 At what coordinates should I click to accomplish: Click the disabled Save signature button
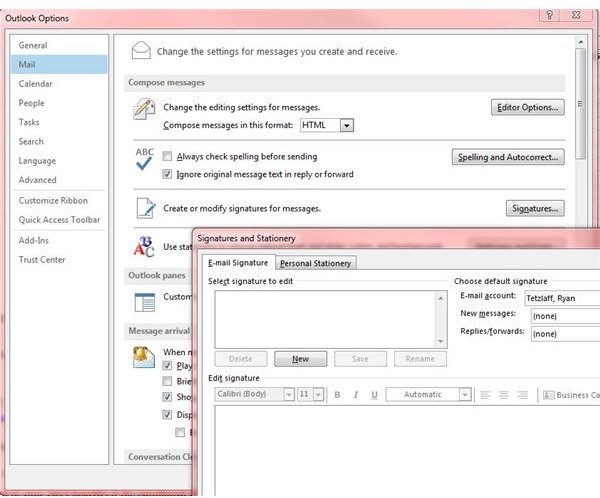coord(360,359)
